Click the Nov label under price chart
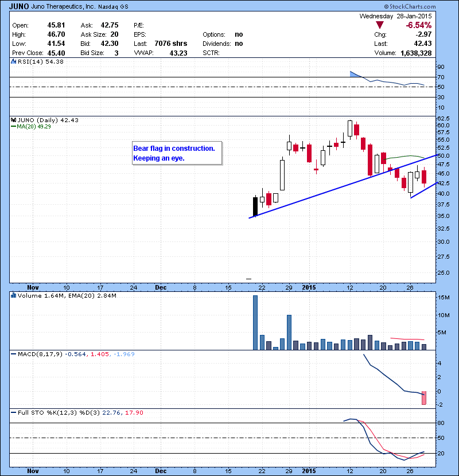 click(x=33, y=287)
